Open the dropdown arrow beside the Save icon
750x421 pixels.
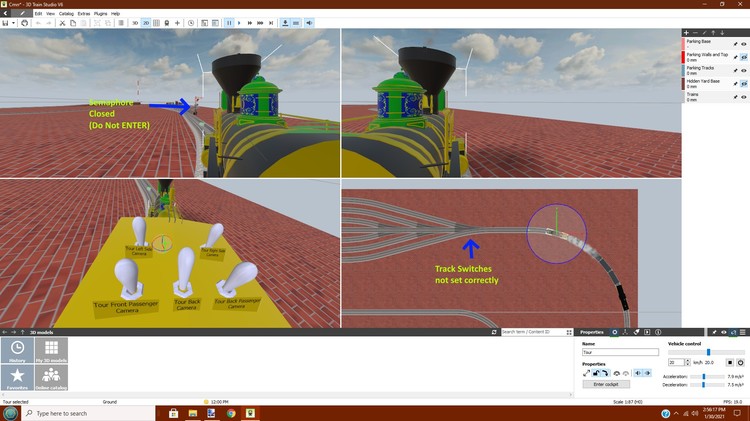(x=13, y=23)
